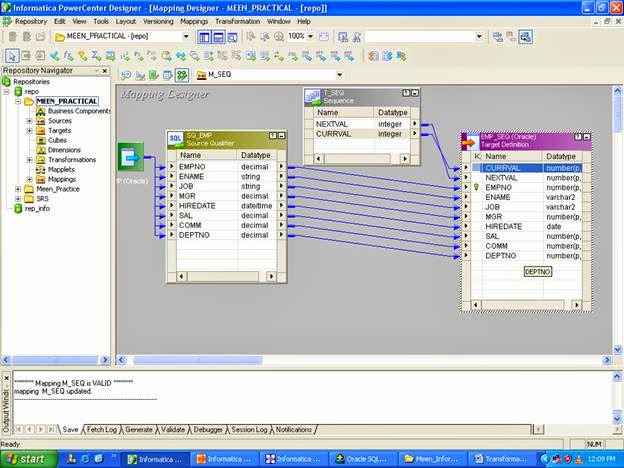Open the Source Analyzer tool icon

point(126,75)
